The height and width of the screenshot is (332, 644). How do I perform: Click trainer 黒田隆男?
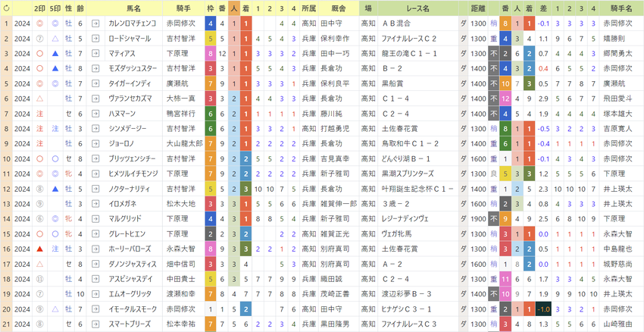coord(335,324)
